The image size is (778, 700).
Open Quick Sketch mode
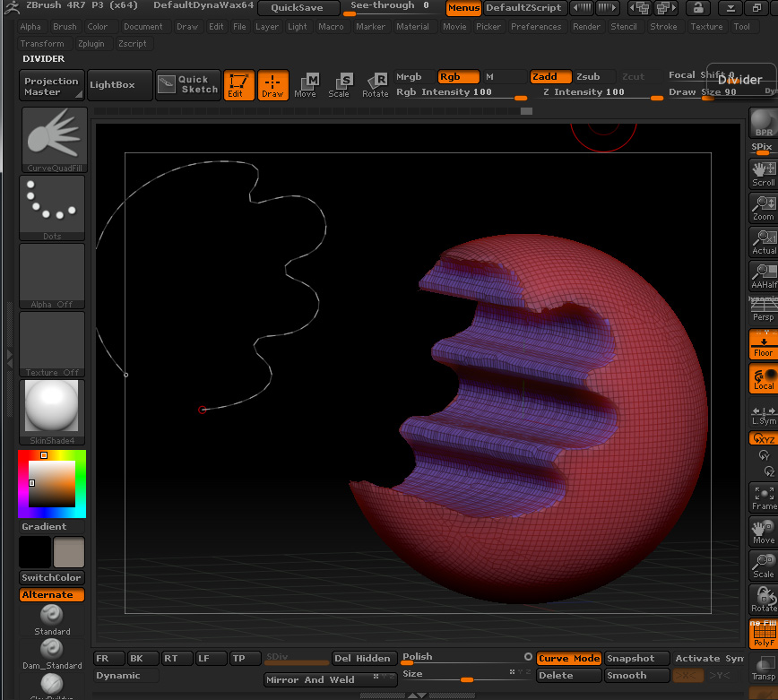187,84
